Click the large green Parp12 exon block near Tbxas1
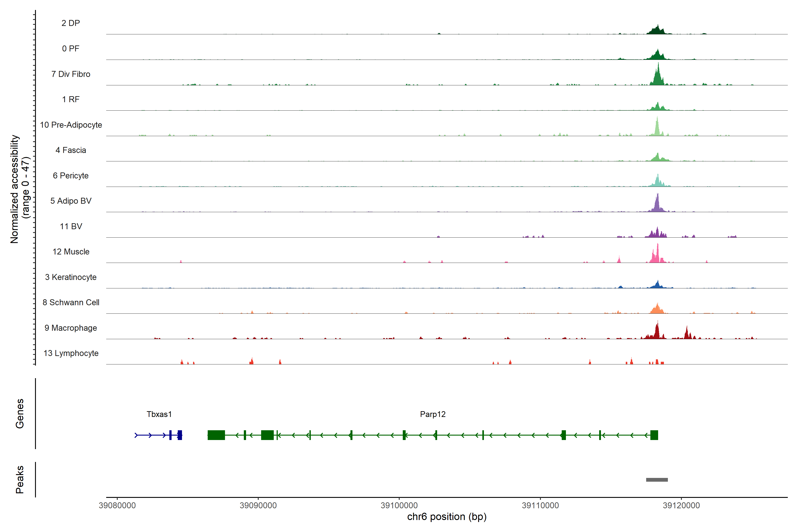This screenshot has height=532, width=798. (216, 435)
